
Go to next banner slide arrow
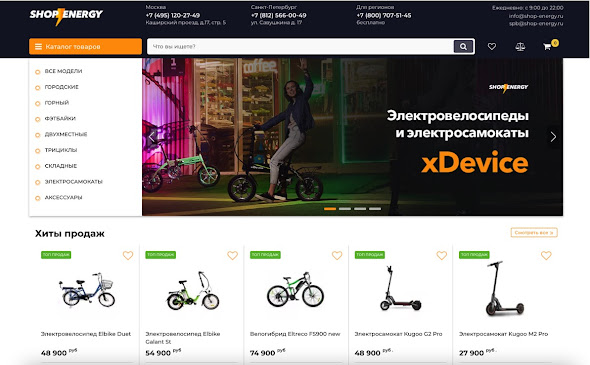553,137
